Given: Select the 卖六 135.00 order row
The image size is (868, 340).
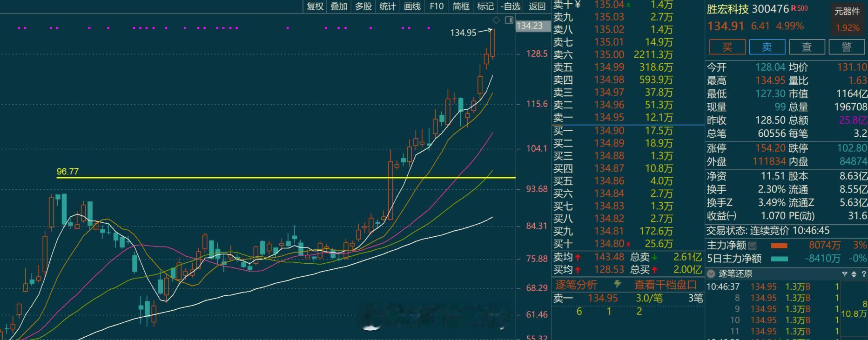Looking at the screenshot, I should (628, 54).
